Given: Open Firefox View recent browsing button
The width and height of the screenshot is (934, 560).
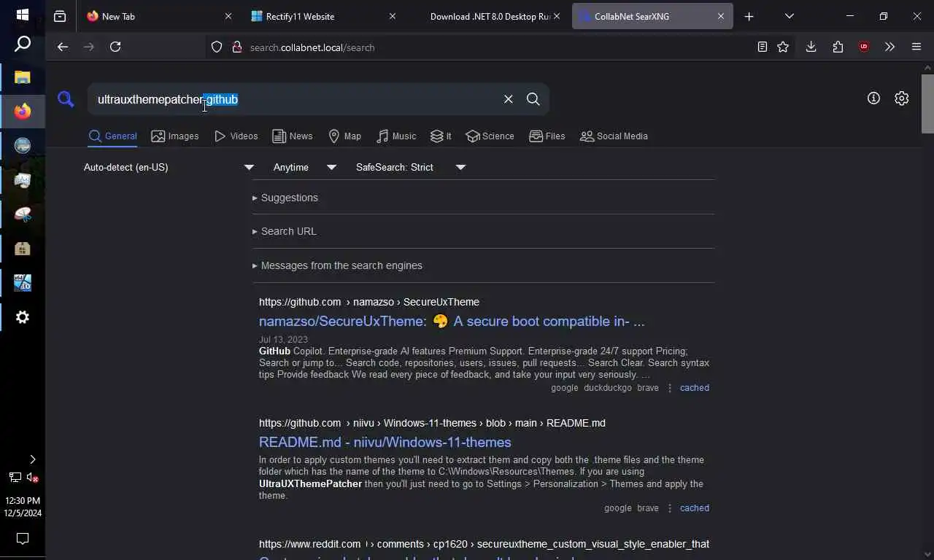Looking at the screenshot, I should click(60, 16).
